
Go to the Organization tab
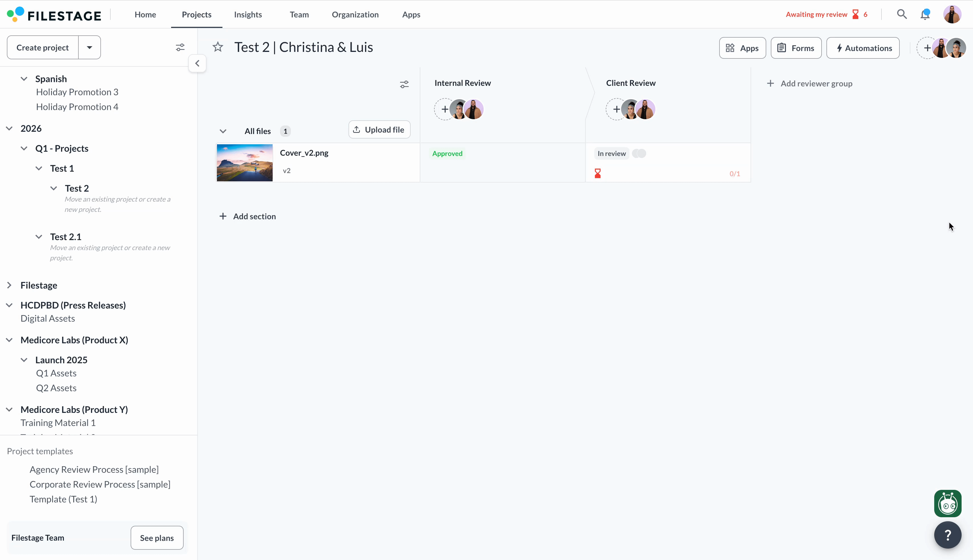click(355, 15)
